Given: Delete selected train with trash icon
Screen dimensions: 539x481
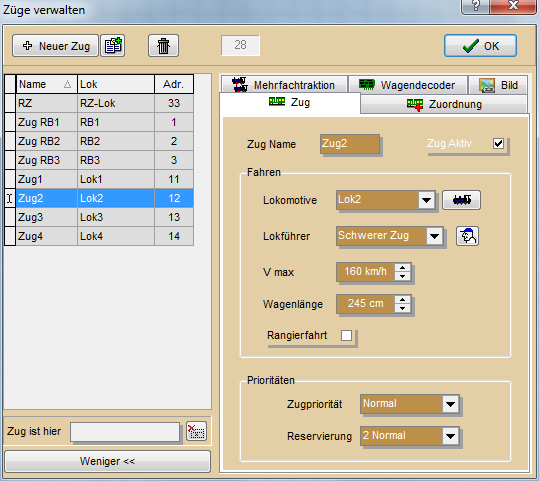Looking at the screenshot, I should pos(163,45).
